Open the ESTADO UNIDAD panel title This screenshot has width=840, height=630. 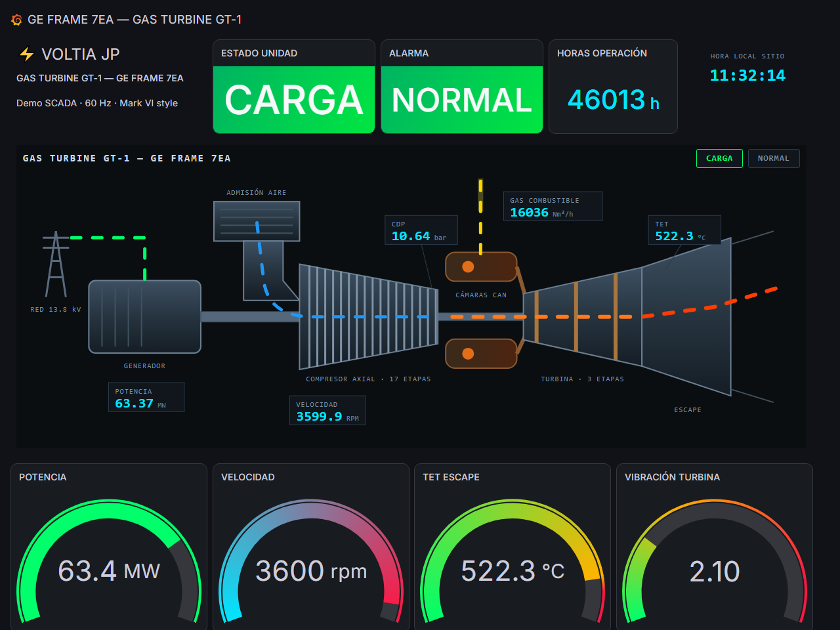[x=259, y=53]
